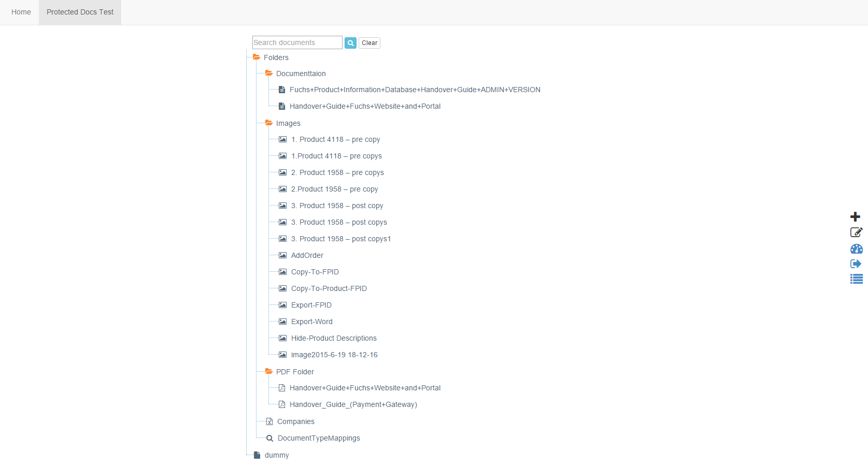Go to the Home tab
Image resolution: width=868 pixels, height=467 pixels.
(21, 12)
